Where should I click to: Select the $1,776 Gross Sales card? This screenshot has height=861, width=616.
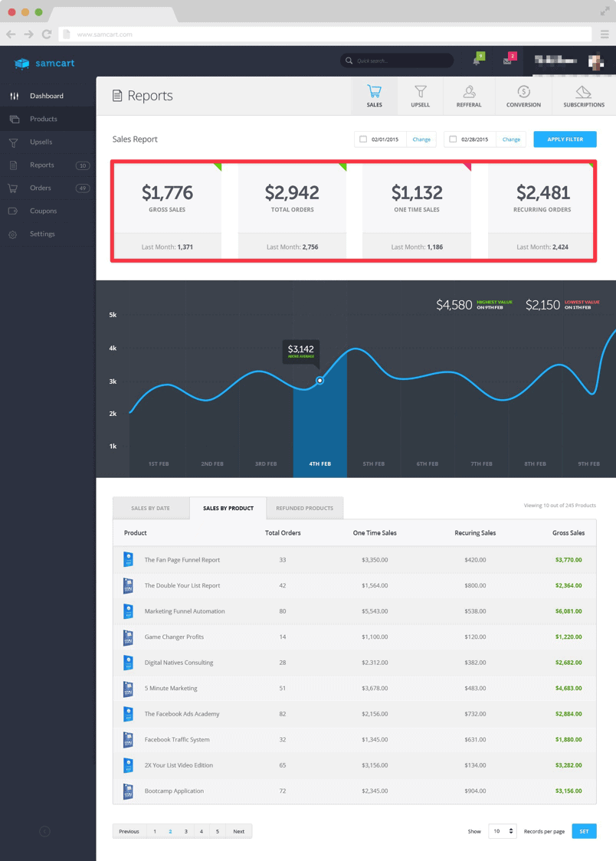coord(167,211)
